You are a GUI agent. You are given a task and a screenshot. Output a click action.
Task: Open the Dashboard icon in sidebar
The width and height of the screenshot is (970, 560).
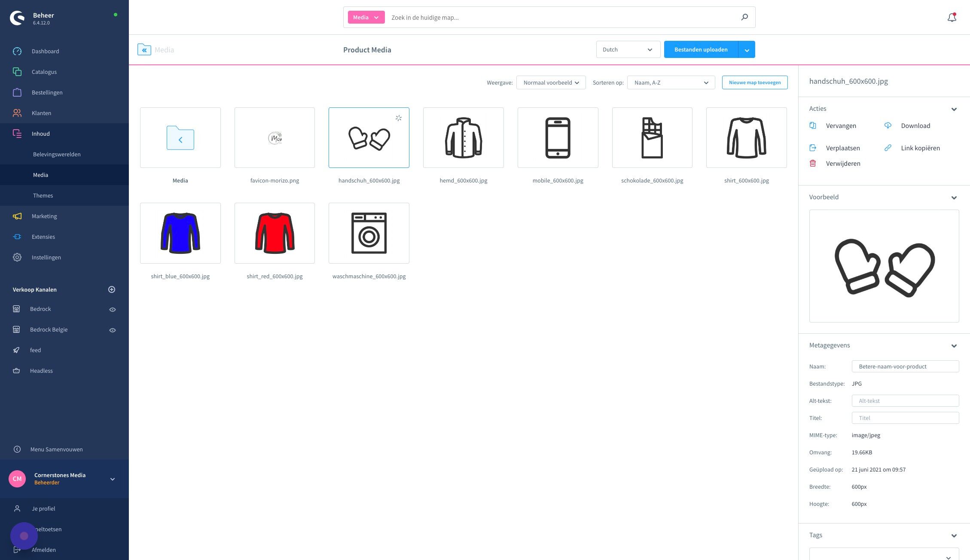coord(17,51)
